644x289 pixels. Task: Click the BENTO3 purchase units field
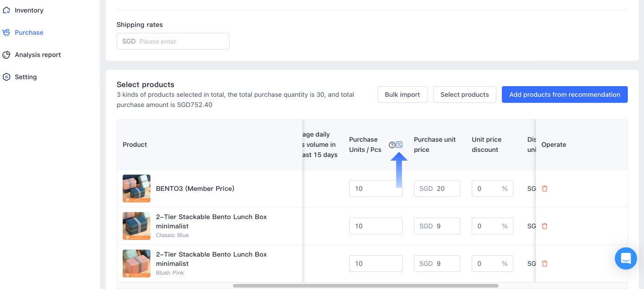coord(375,188)
